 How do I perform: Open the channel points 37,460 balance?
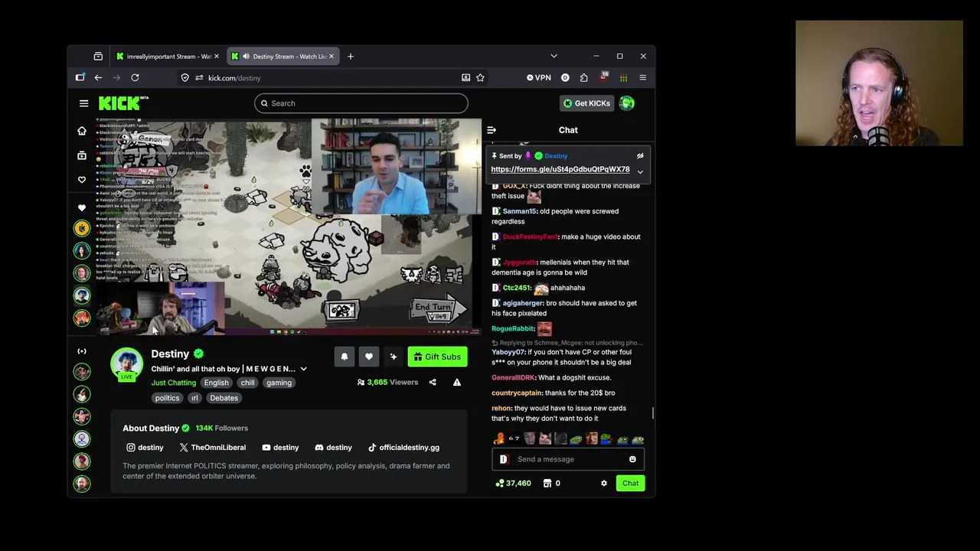tap(513, 484)
